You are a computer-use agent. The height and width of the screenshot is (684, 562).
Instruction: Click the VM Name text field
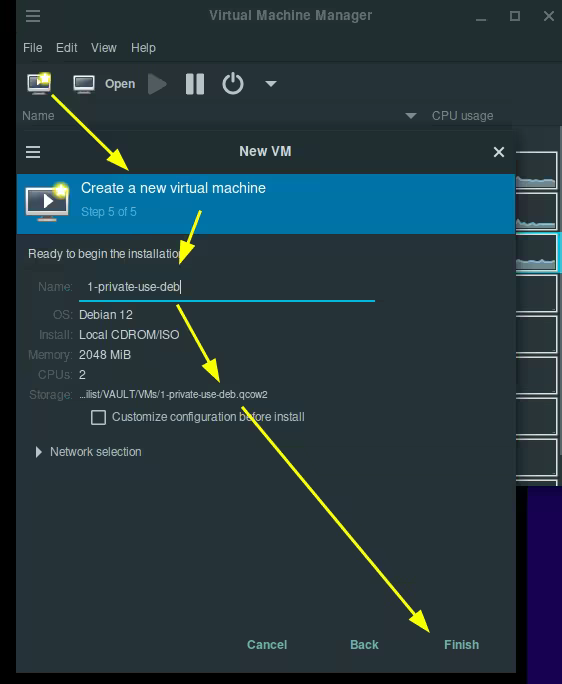pyautogui.click(x=226, y=287)
